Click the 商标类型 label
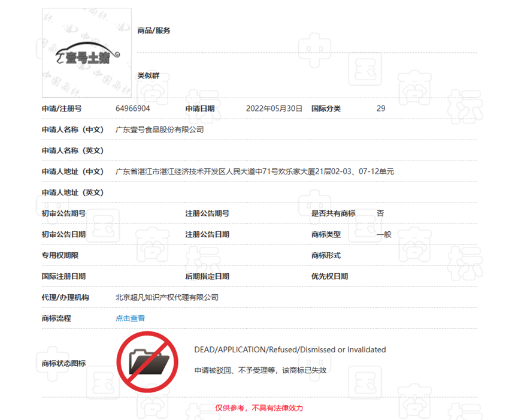 (x=326, y=235)
